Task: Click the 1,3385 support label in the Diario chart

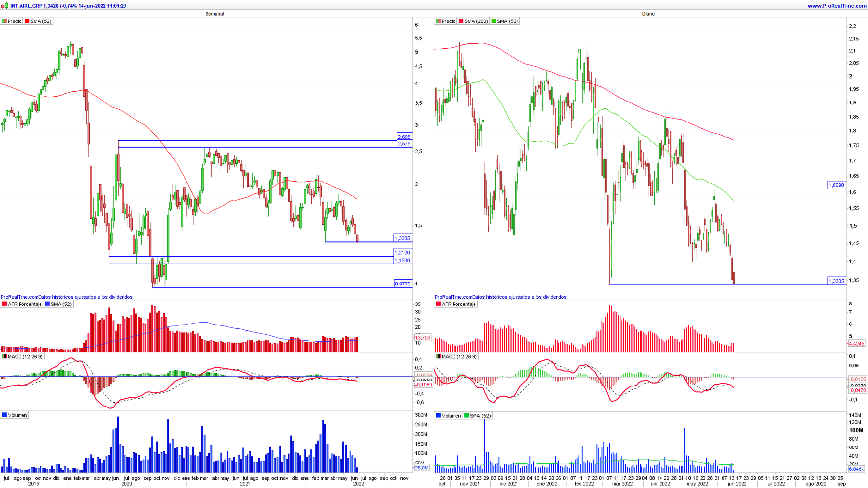Action: point(836,281)
